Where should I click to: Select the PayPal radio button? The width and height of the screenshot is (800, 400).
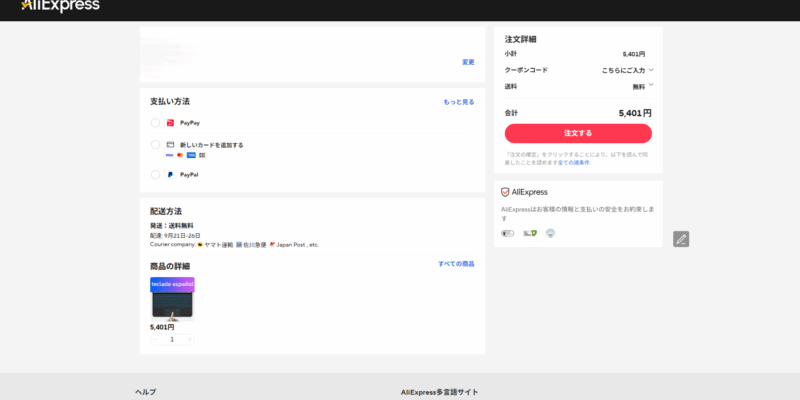tap(155, 175)
